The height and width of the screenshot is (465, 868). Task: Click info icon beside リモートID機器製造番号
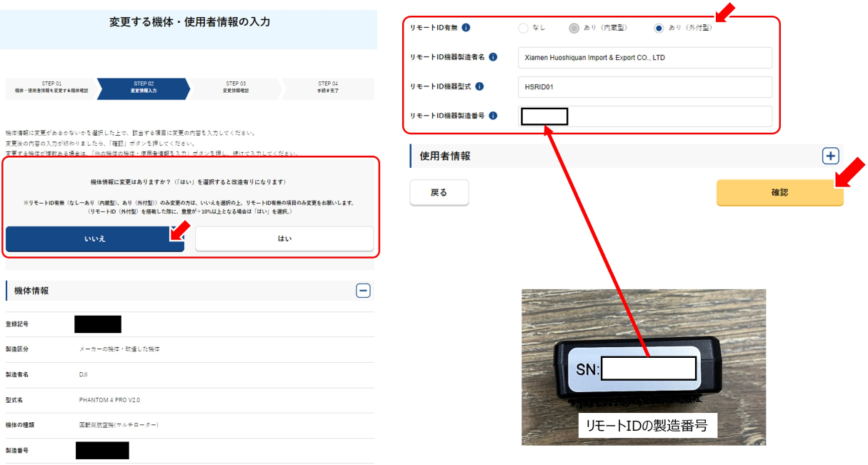[493, 116]
